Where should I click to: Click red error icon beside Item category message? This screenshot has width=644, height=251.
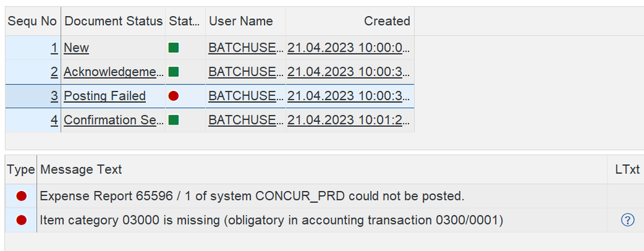click(21, 221)
